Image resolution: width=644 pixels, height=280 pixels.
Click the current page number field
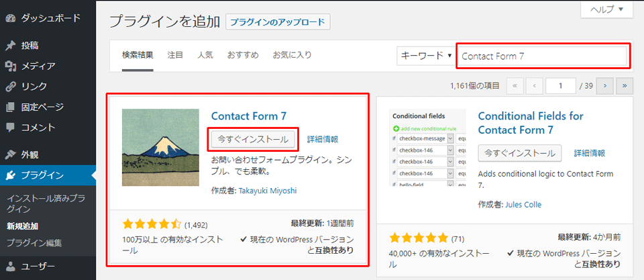561,86
